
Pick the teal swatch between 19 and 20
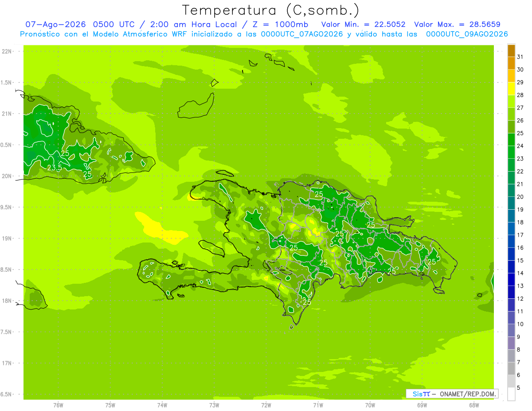point(511,203)
